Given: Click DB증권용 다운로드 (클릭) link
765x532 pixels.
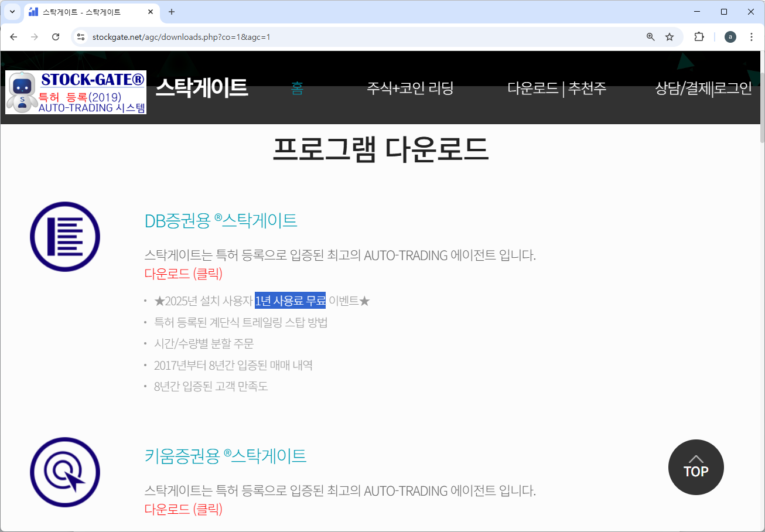Looking at the screenshot, I should tap(183, 274).
